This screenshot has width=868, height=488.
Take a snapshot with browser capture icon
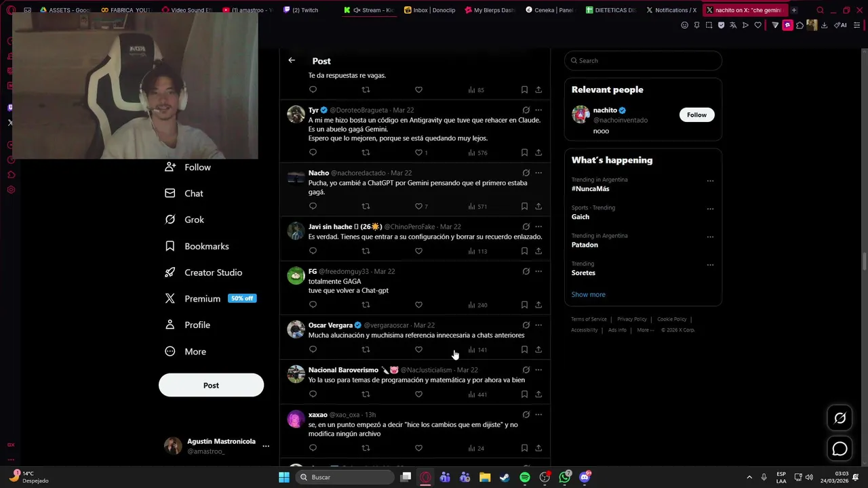(x=709, y=25)
